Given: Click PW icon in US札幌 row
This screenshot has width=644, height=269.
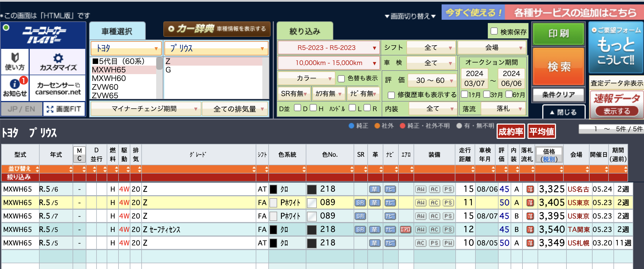Looking at the screenshot, I should pyautogui.click(x=448, y=243).
